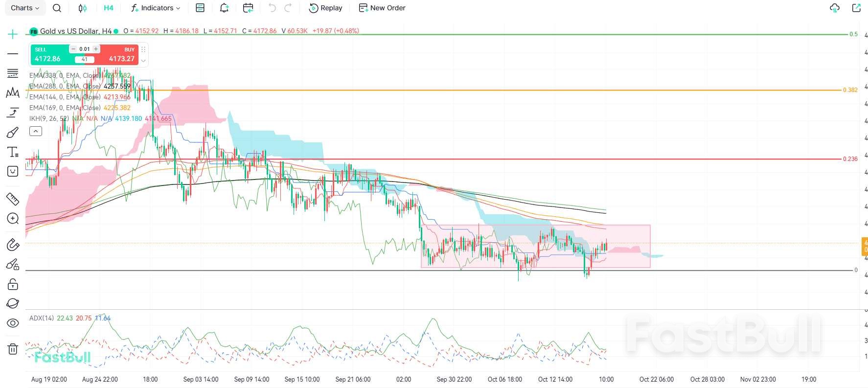868x388 pixels.
Task: Change the candlestick chart type
Action: pos(83,8)
